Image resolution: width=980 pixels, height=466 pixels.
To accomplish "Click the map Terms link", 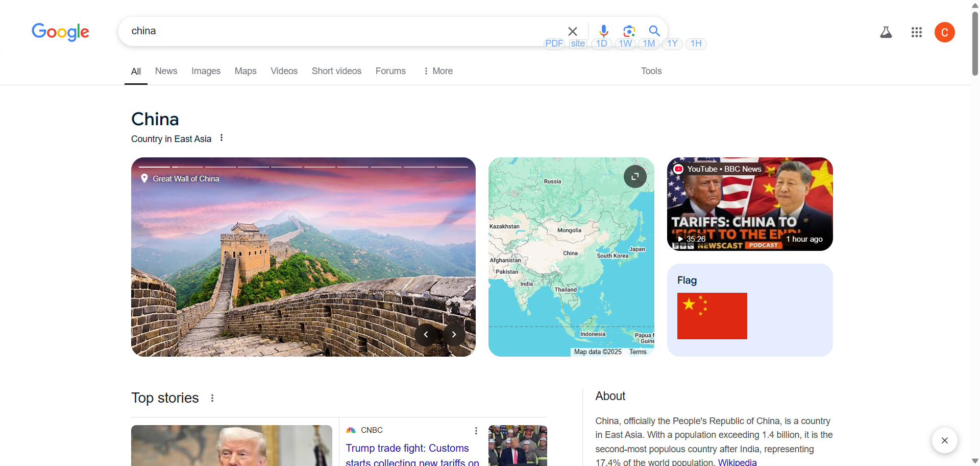I will click(x=638, y=352).
